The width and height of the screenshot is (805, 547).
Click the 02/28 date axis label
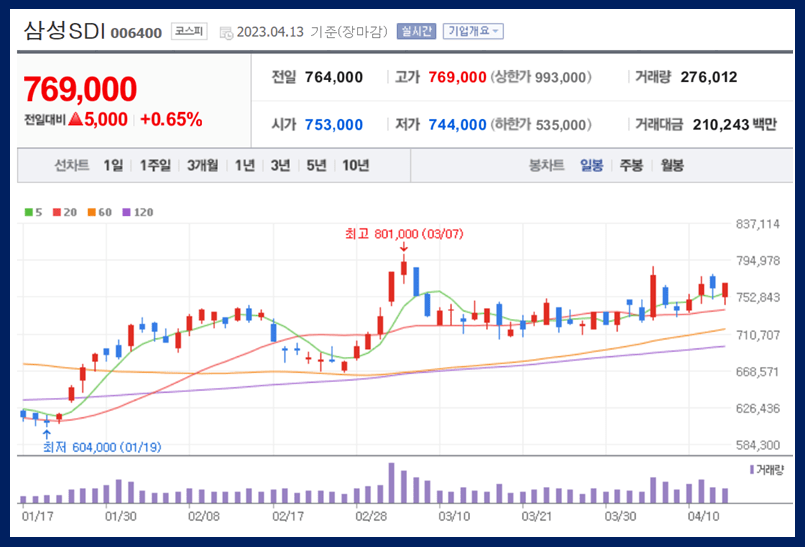[371, 516]
